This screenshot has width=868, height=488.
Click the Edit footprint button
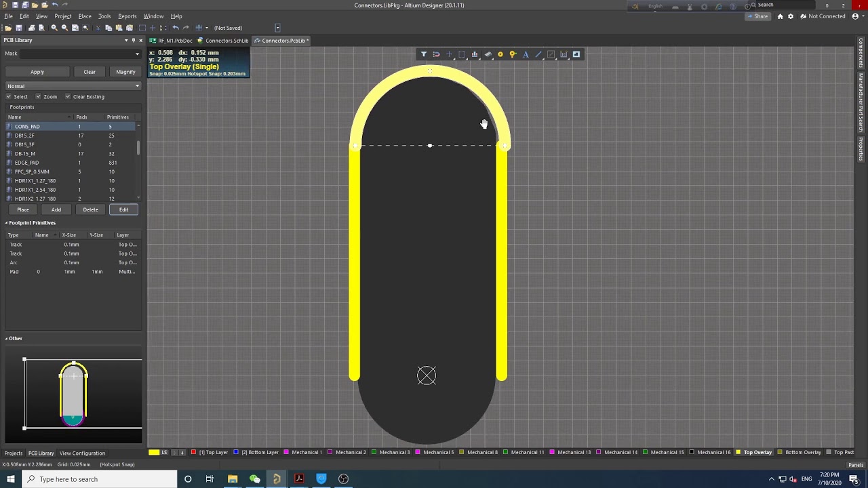pyautogui.click(x=123, y=209)
